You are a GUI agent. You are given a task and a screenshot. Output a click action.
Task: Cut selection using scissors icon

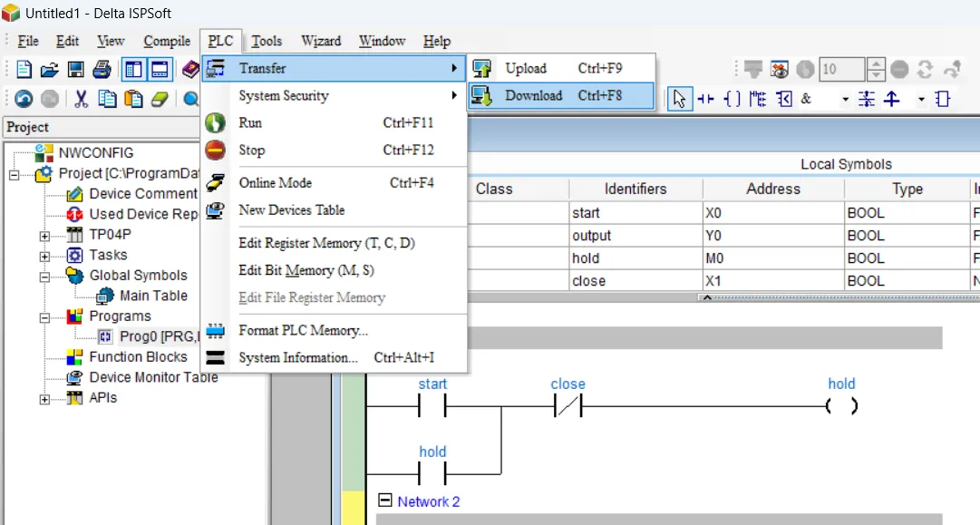81,99
